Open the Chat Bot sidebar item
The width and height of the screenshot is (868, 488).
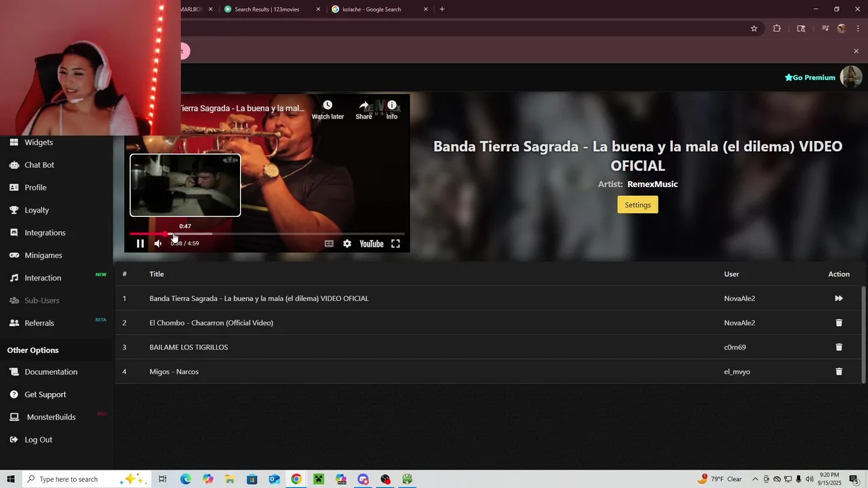39,165
